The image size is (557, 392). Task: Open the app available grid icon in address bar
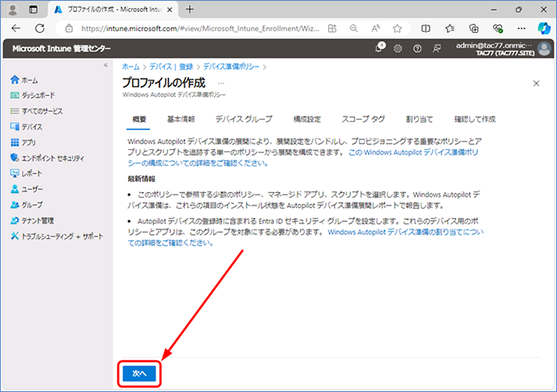coord(332,28)
